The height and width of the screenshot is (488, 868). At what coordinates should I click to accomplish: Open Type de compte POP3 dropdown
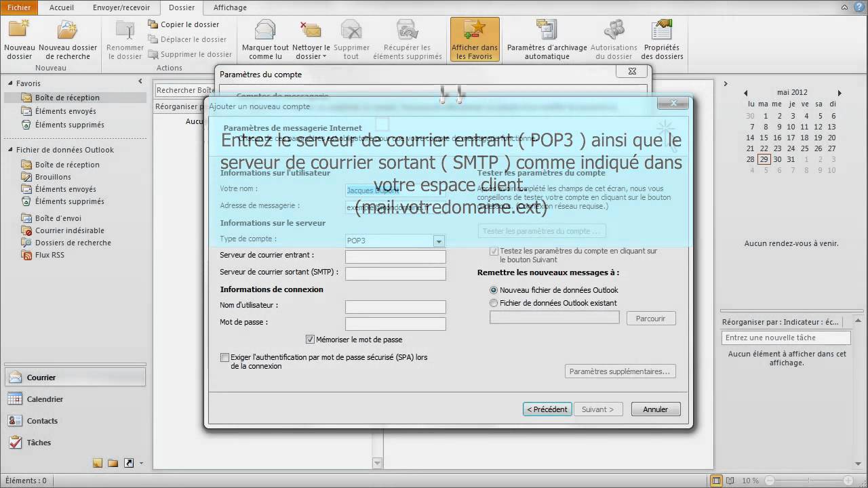click(439, 241)
